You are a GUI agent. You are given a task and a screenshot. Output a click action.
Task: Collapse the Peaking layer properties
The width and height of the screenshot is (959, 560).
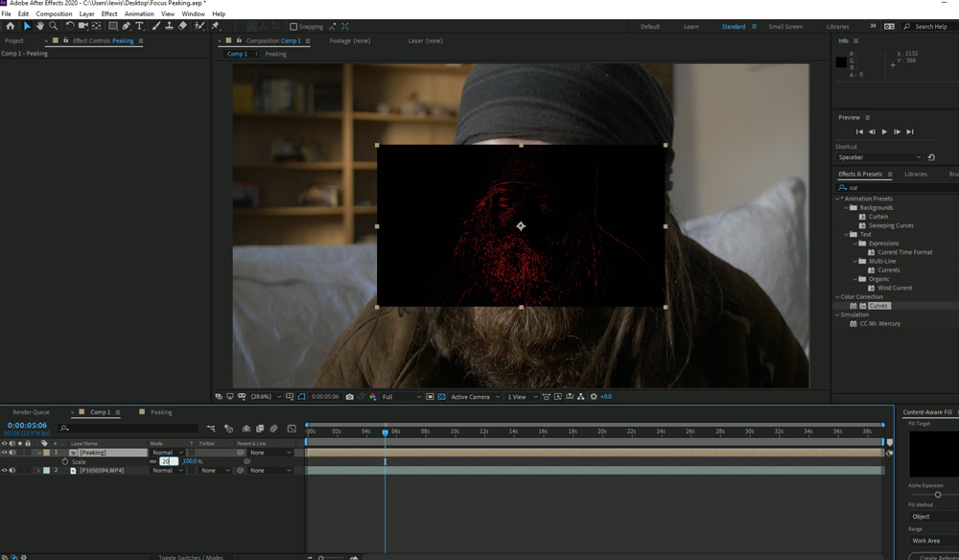click(x=38, y=453)
